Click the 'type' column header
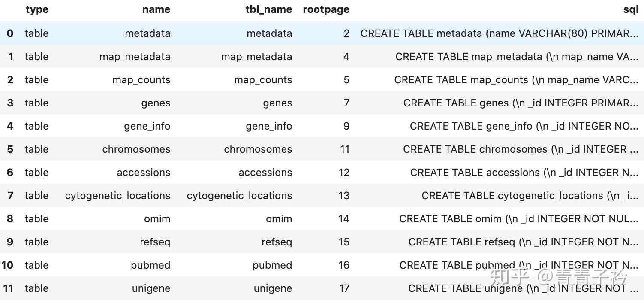This screenshot has width=644, height=303. coord(37,10)
